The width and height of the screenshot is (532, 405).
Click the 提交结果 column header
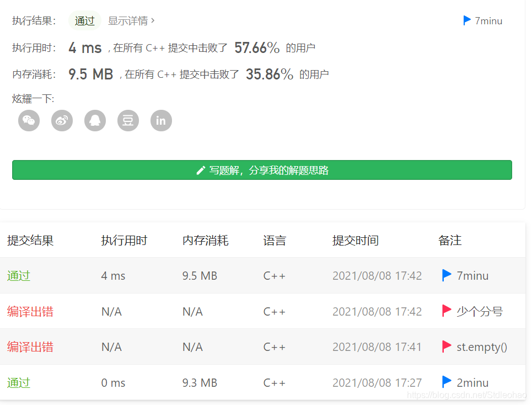click(x=30, y=241)
